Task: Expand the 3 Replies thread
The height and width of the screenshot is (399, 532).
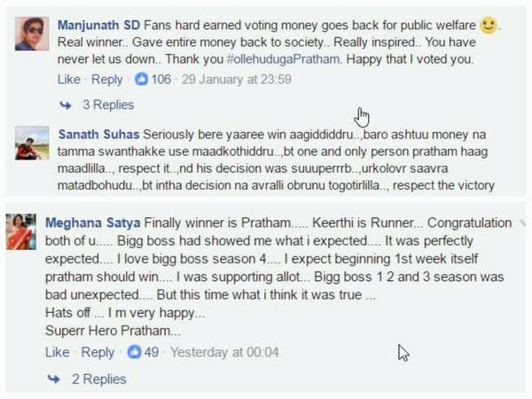Action: (107, 105)
